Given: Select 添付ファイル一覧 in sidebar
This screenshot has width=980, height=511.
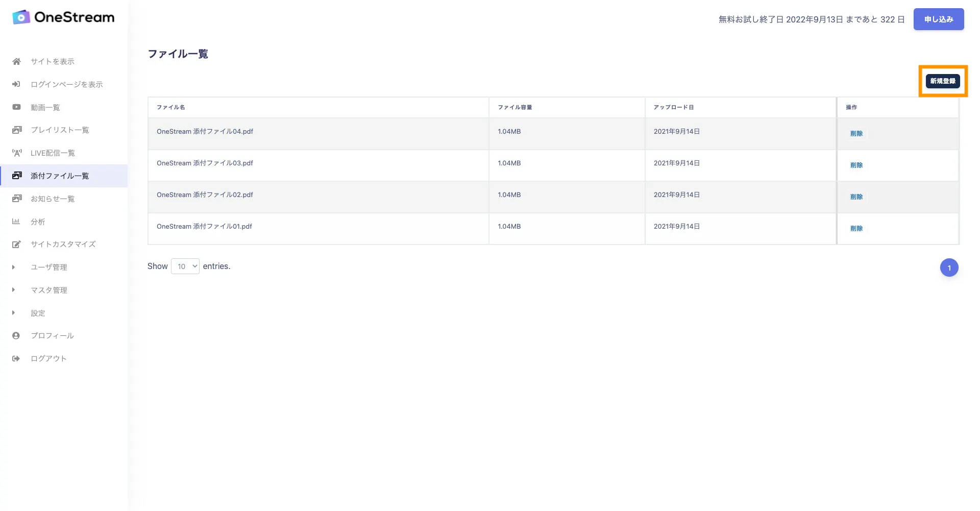Looking at the screenshot, I should tap(60, 176).
